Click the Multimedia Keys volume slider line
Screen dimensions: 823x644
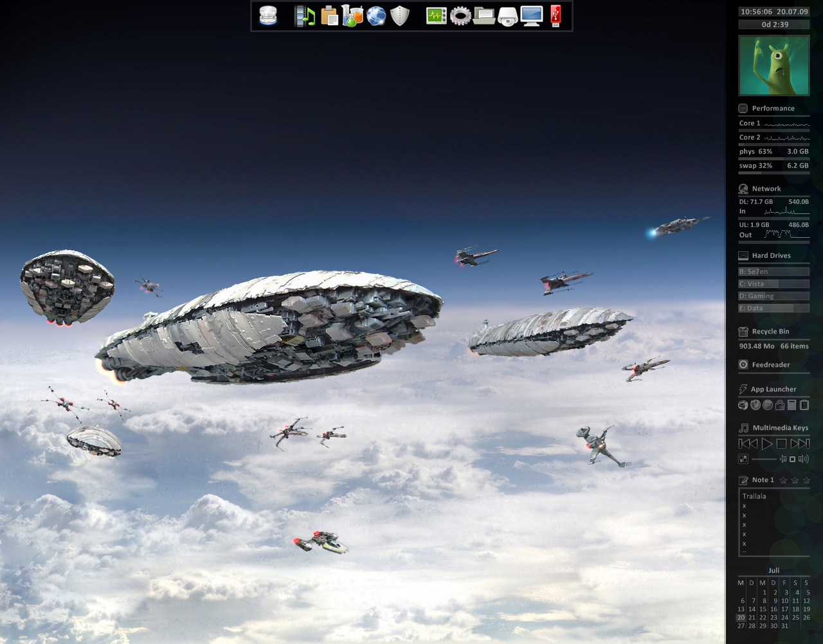point(764,459)
